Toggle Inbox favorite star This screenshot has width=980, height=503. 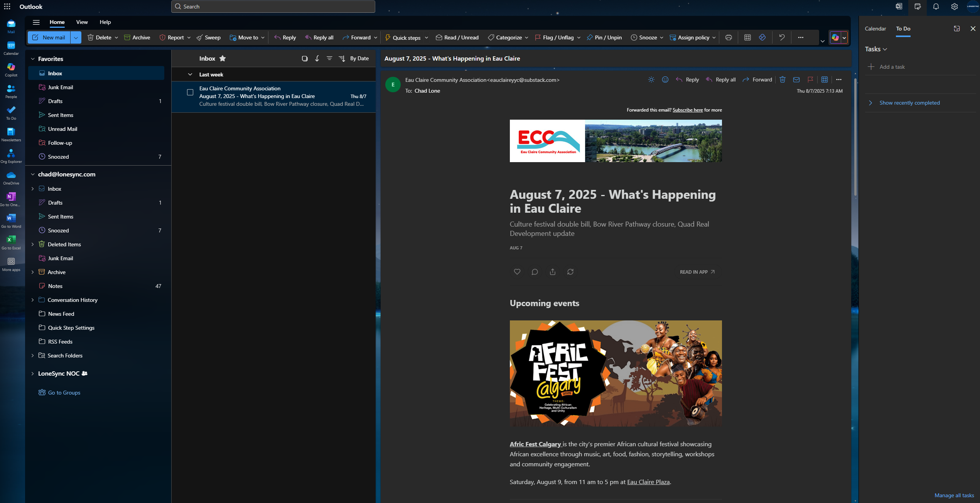[223, 58]
